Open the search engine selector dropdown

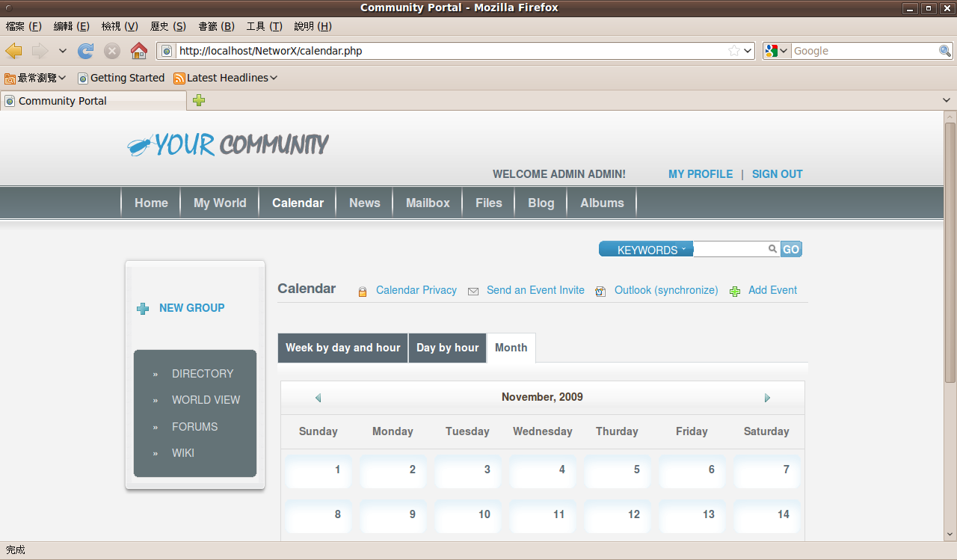pyautogui.click(x=777, y=51)
